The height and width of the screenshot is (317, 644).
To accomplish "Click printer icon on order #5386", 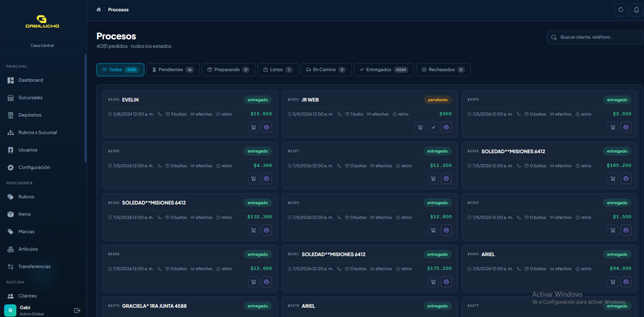I will (x=626, y=178).
